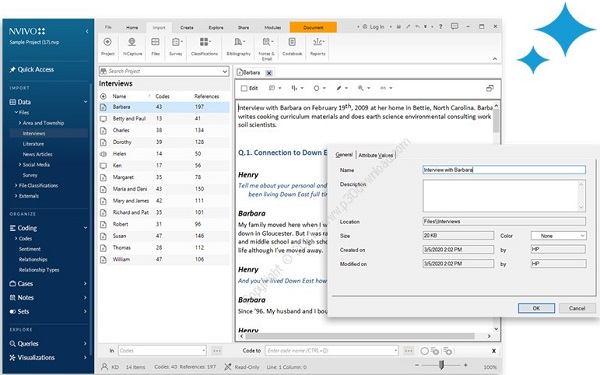Adjust the zoom slider handle in status bar

point(441,365)
